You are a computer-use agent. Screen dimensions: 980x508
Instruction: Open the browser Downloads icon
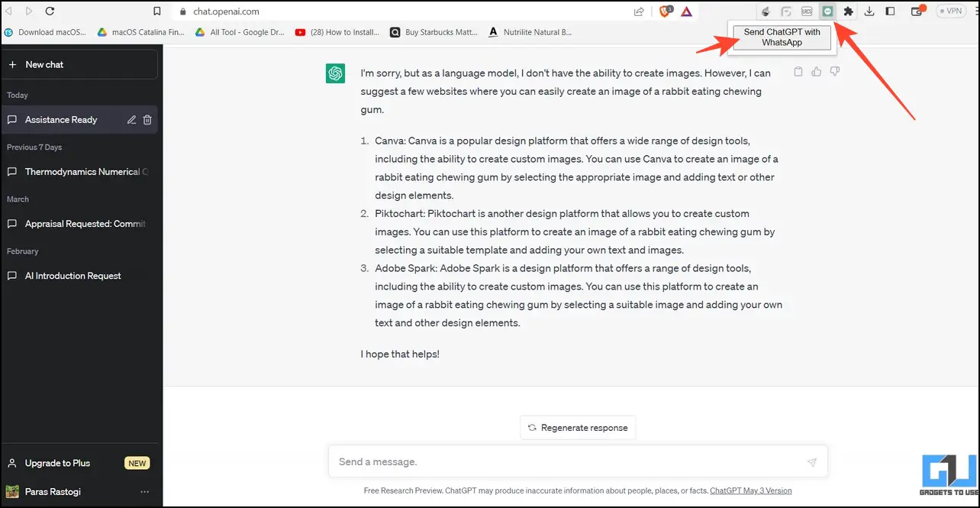click(x=869, y=11)
